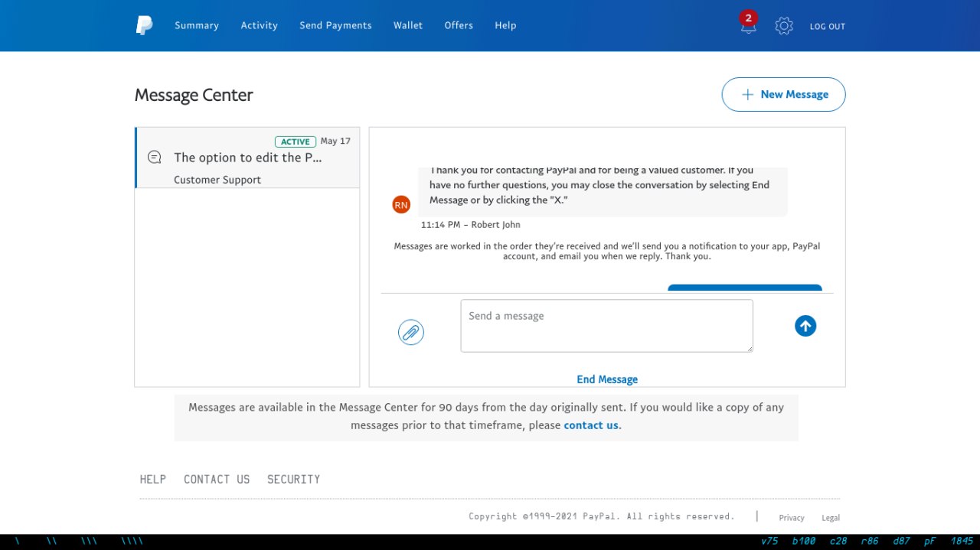Screen dimensions: 980x550
Task: Click Customer Support label in conversation
Action: tap(217, 180)
